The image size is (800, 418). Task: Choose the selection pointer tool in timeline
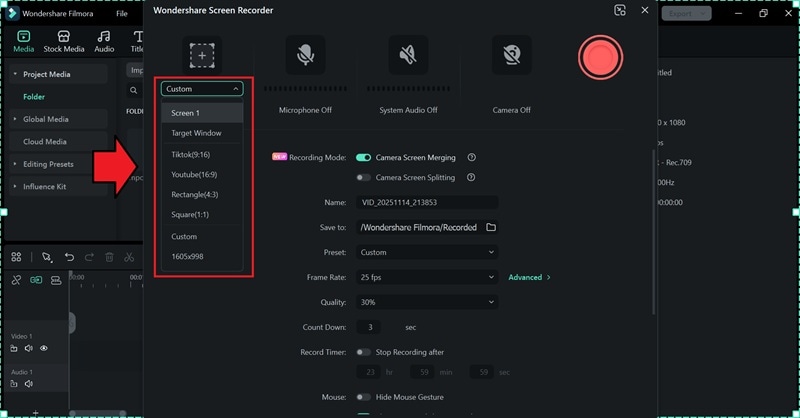click(x=47, y=257)
